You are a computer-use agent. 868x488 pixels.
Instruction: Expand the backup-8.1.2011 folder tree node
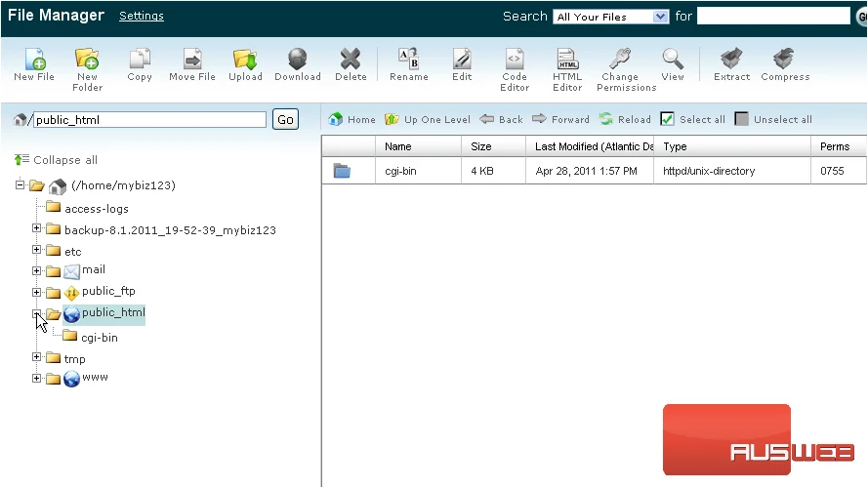click(36, 228)
